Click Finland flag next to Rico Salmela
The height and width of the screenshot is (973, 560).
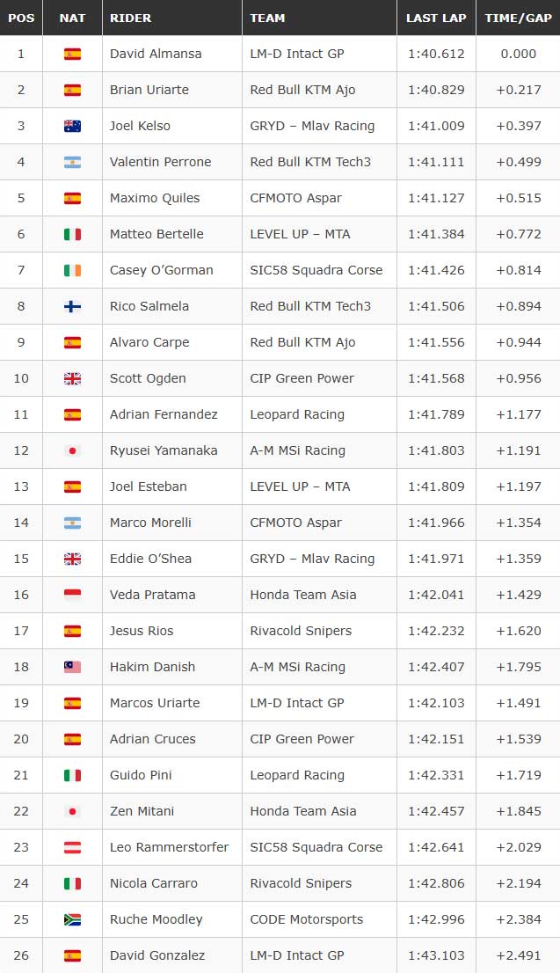tap(72, 306)
